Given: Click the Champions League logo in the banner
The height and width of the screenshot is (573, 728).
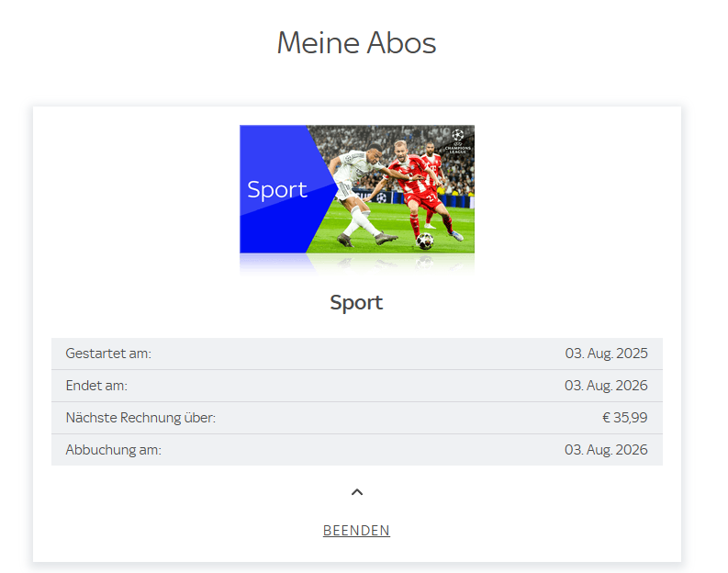Looking at the screenshot, I should coord(458,141).
